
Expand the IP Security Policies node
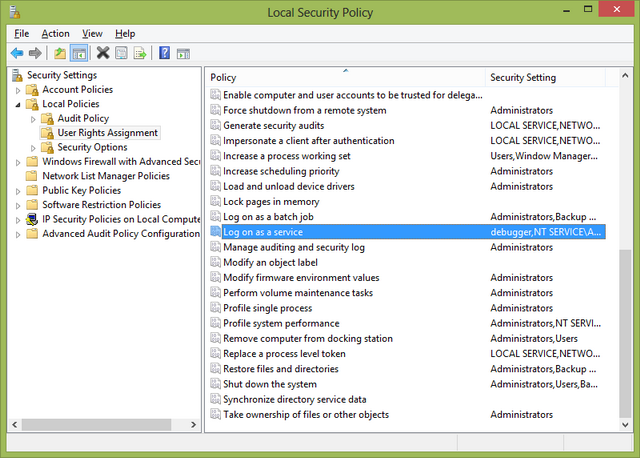coord(18,220)
